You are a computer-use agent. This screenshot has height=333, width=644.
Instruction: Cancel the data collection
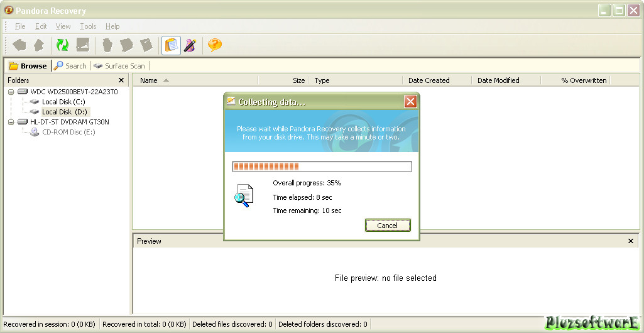pyautogui.click(x=387, y=225)
